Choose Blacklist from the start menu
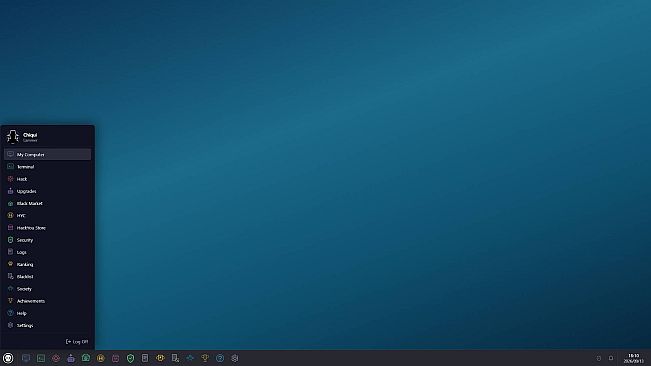The image size is (651, 366). 47,276
